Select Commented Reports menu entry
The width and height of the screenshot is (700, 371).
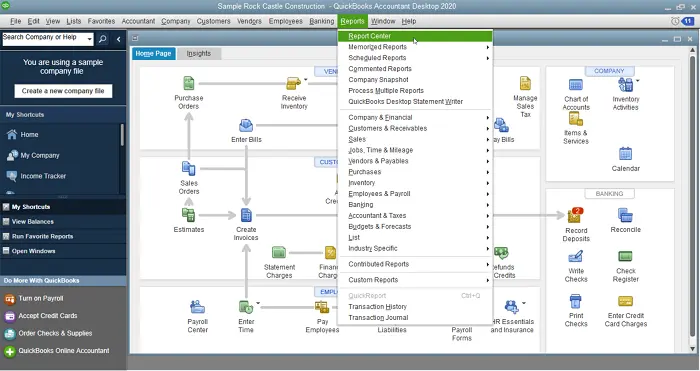pos(415,69)
